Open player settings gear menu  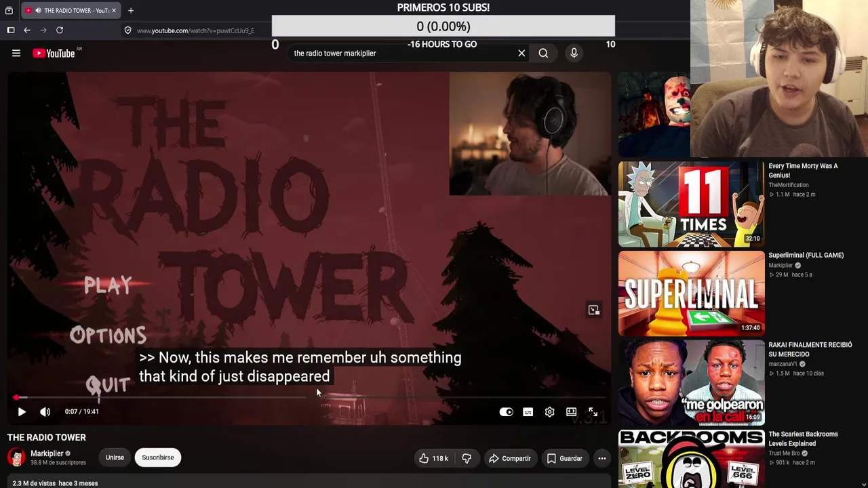pos(550,412)
